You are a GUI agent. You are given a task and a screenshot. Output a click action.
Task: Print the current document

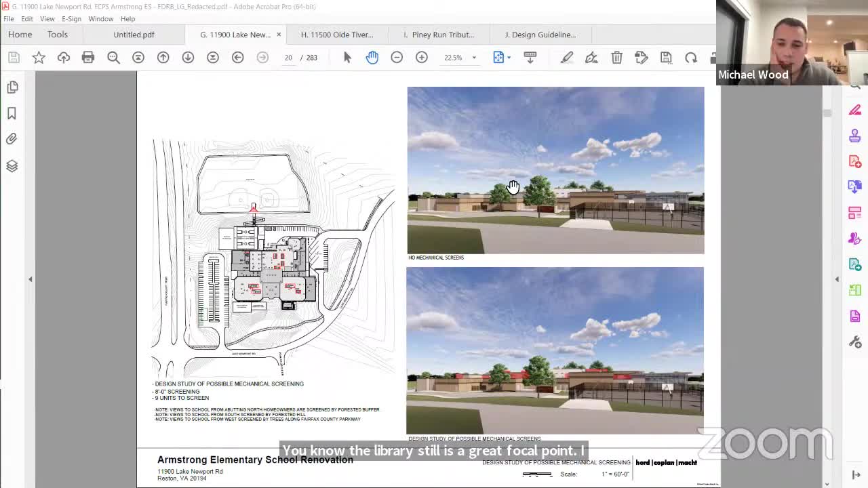coord(87,57)
